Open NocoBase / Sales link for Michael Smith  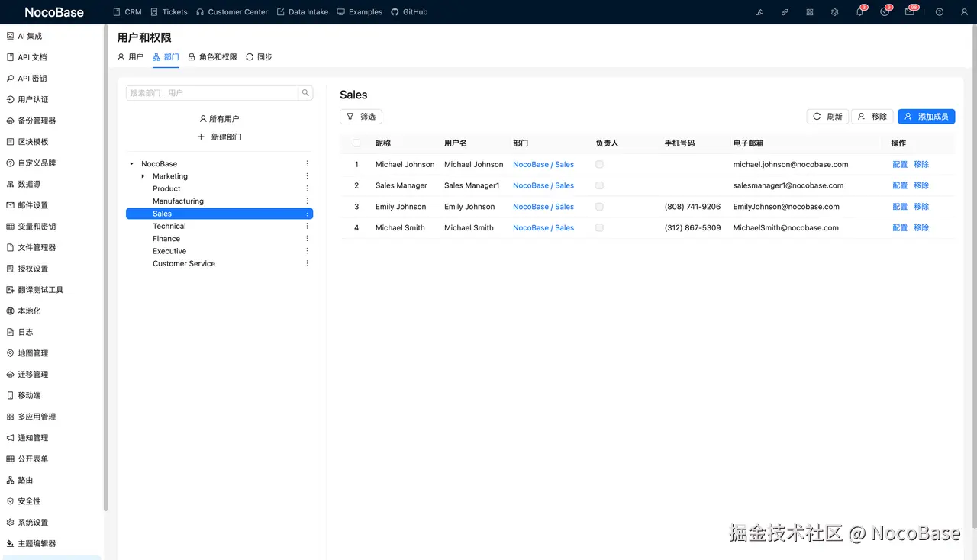[x=543, y=227]
